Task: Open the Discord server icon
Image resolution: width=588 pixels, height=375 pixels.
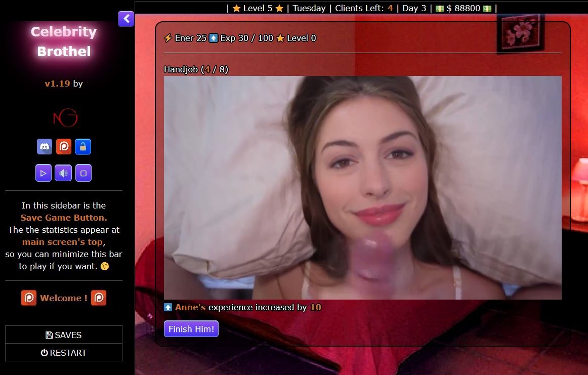Action: point(45,146)
